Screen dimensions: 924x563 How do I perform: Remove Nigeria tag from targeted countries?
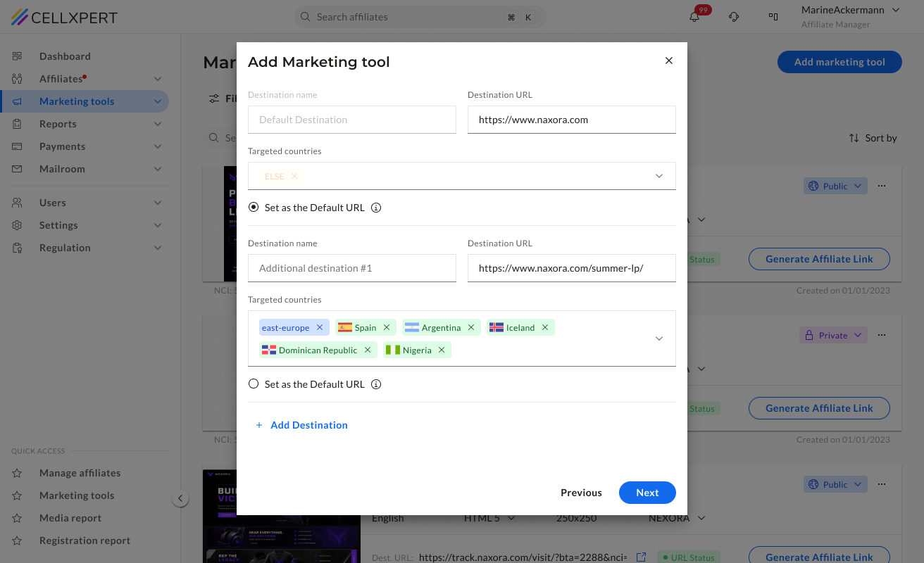coord(442,350)
